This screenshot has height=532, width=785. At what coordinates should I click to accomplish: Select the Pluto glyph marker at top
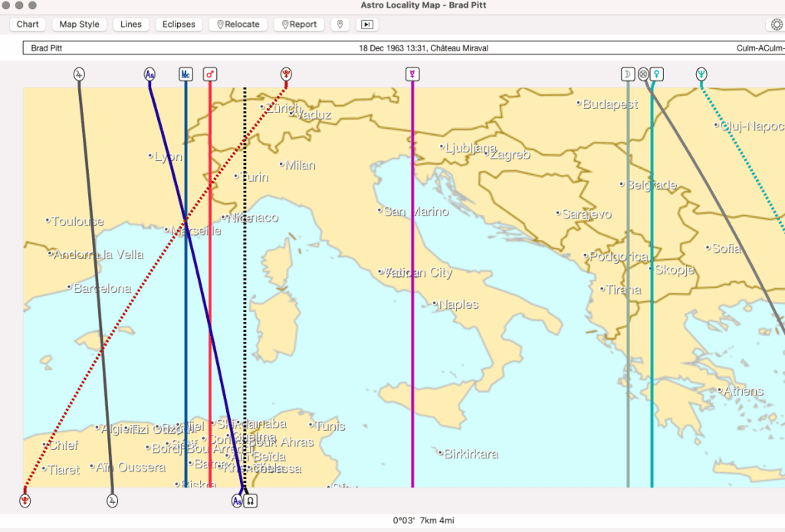point(285,74)
